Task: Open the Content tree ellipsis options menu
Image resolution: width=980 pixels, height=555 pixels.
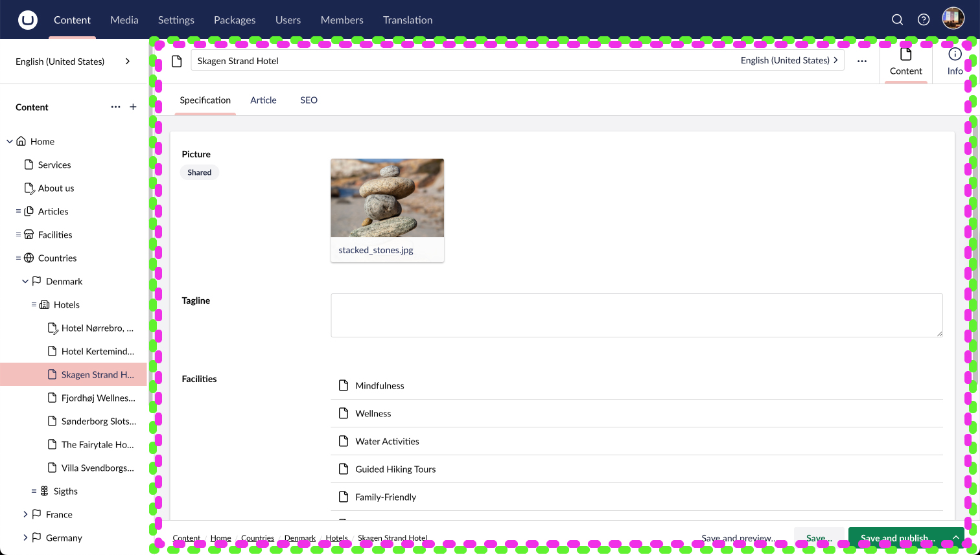Action: coord(115,106)
